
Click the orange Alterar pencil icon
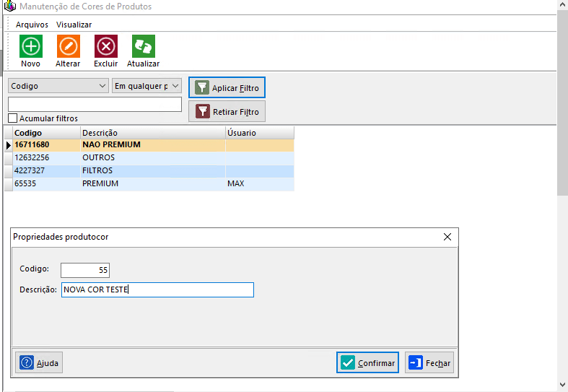(68, 47)
